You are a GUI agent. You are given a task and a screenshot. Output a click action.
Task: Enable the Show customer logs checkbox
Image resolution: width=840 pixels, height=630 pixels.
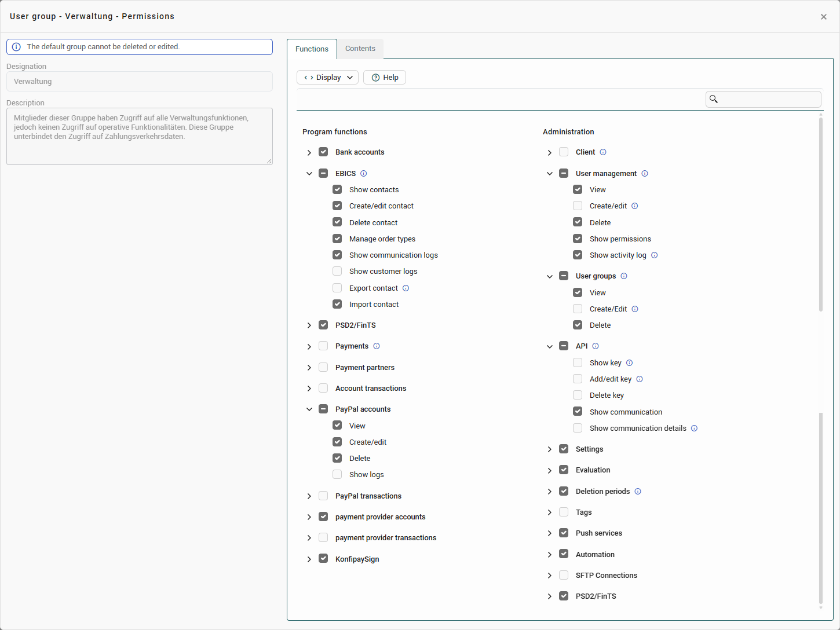point(337,271)
